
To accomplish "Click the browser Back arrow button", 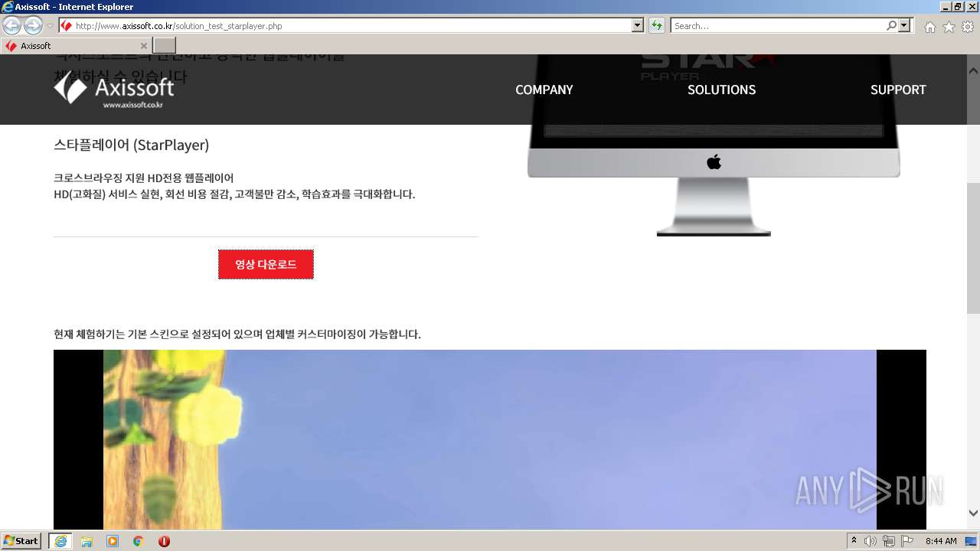I will [x=11, y=26].
